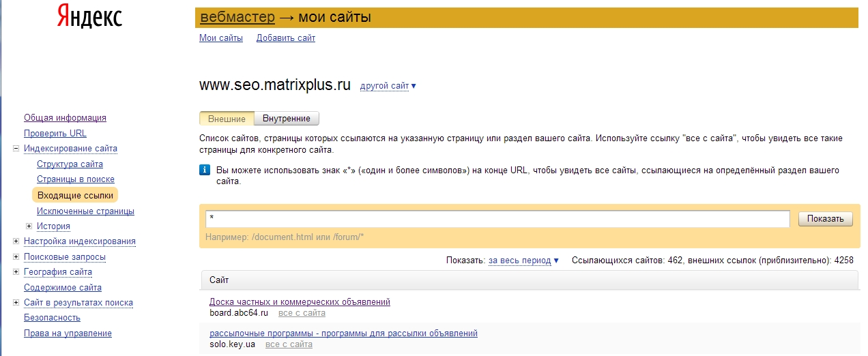
Task: Click the blue info icon
Action: (205, 170)
